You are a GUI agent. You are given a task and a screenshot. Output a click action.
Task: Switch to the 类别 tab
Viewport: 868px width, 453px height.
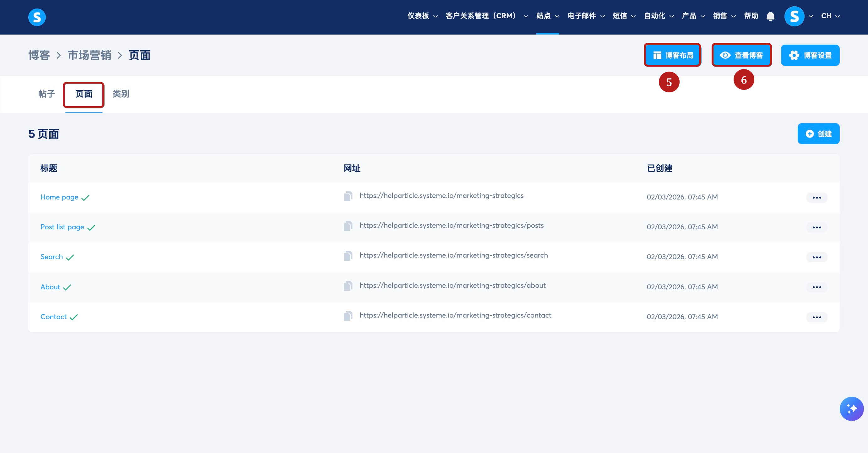tap(121, 94)
